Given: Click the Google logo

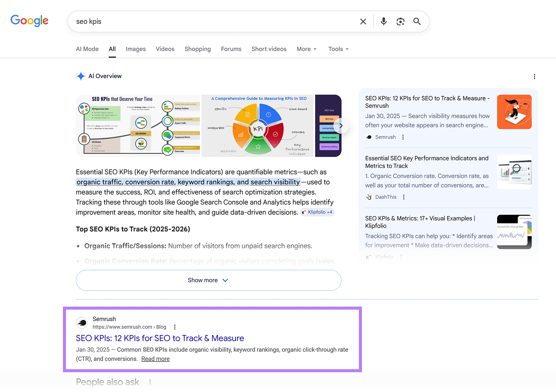Looking at the screenshot, I should [29, 21].
